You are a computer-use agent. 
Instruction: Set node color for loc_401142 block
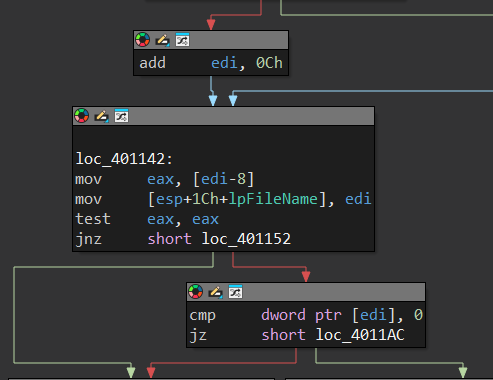point(82,116)
